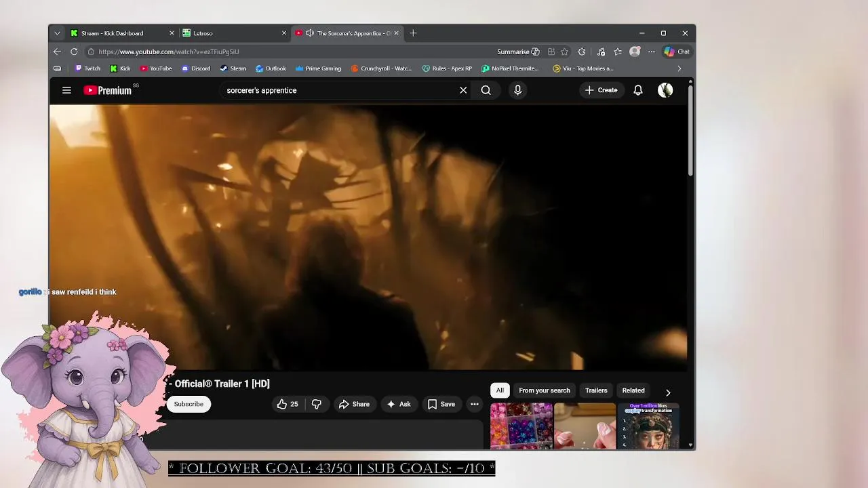Open the NoPixel Thermite bookmark

(510, 68)
